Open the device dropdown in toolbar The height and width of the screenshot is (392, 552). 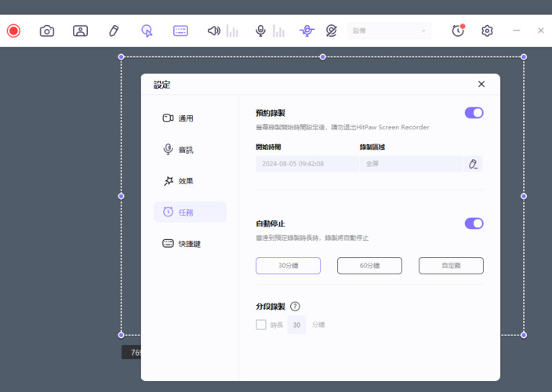(x=389, y=31)
